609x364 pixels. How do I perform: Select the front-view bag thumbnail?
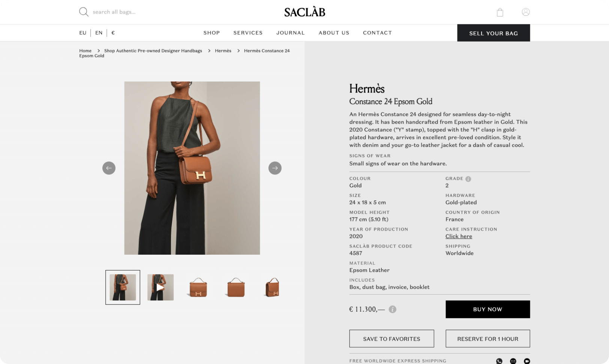pyautogui.click(x=198, y=287)
